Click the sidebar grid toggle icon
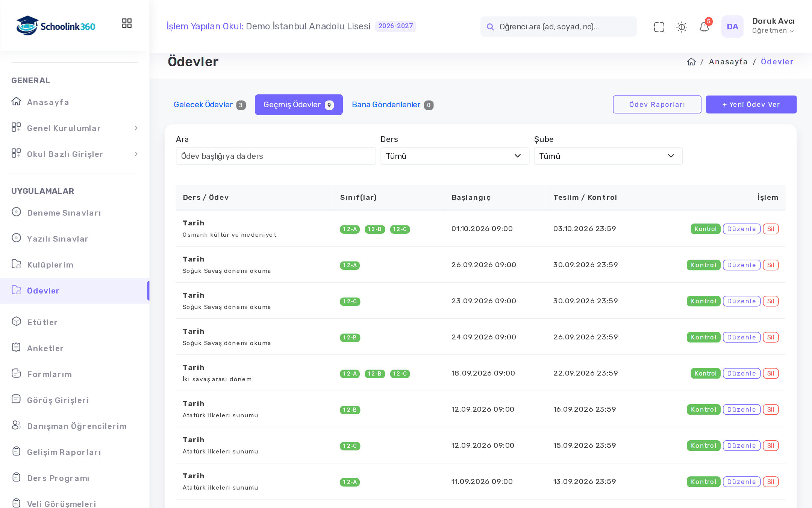Viewport: 812px width, 508px height. point(127,23)
